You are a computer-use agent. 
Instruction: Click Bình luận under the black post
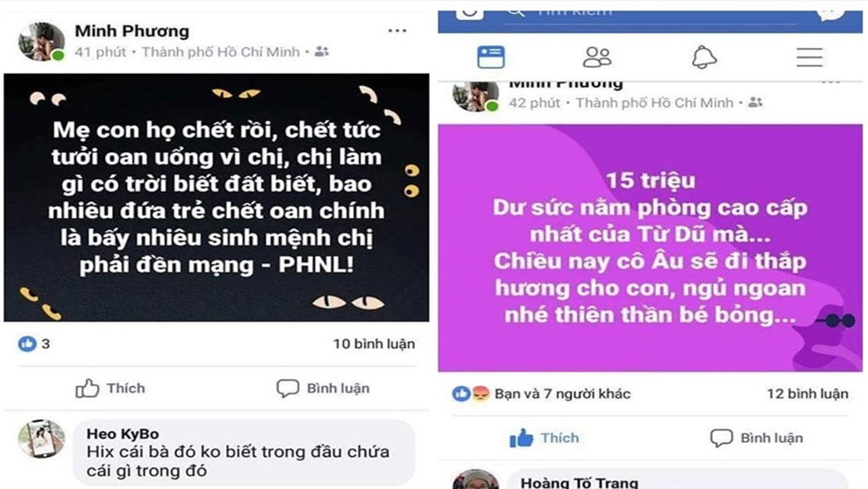pyautogui.click(x=323, y=388)
